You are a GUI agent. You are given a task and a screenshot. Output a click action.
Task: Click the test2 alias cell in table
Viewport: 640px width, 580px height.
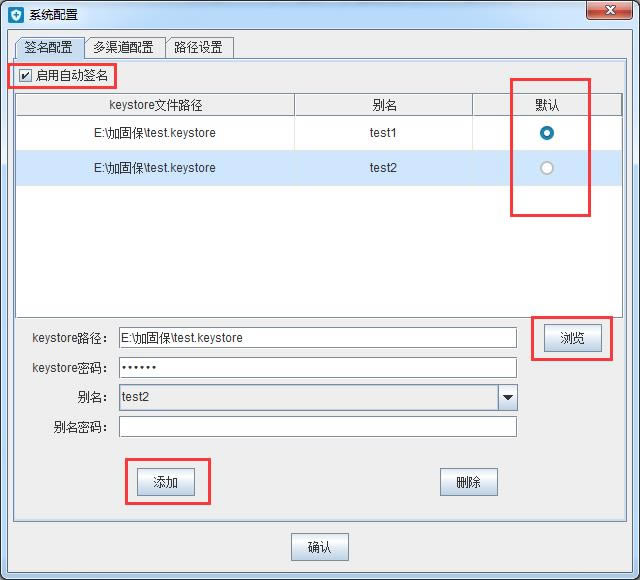[383, 168]
